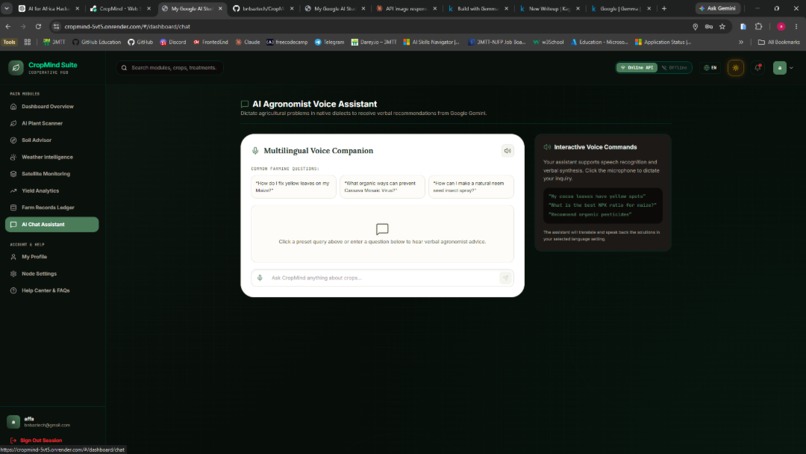The width and height of the screenshot is (806, 454).
Task: Toggle light theme with sun icon
Action: tap(736, 67)
